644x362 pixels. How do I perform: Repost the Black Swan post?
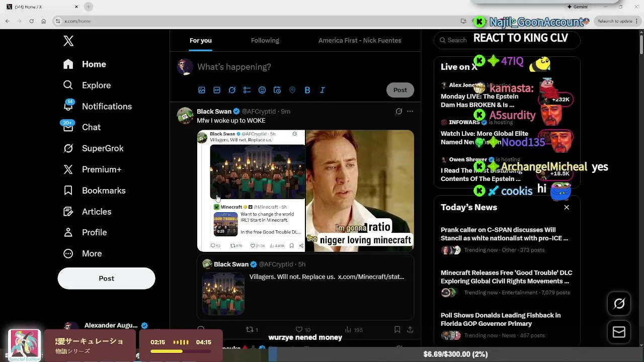(252, 330)
